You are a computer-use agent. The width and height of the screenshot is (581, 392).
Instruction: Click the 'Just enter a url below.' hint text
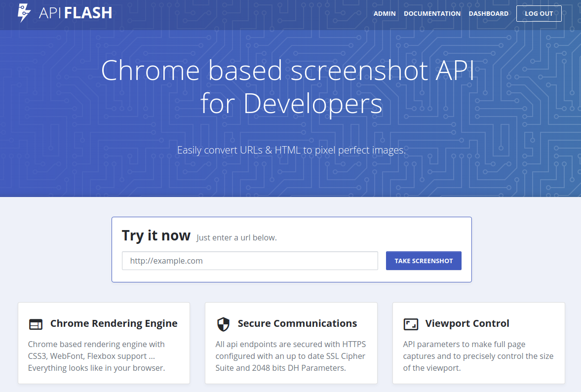click(236, 237)
